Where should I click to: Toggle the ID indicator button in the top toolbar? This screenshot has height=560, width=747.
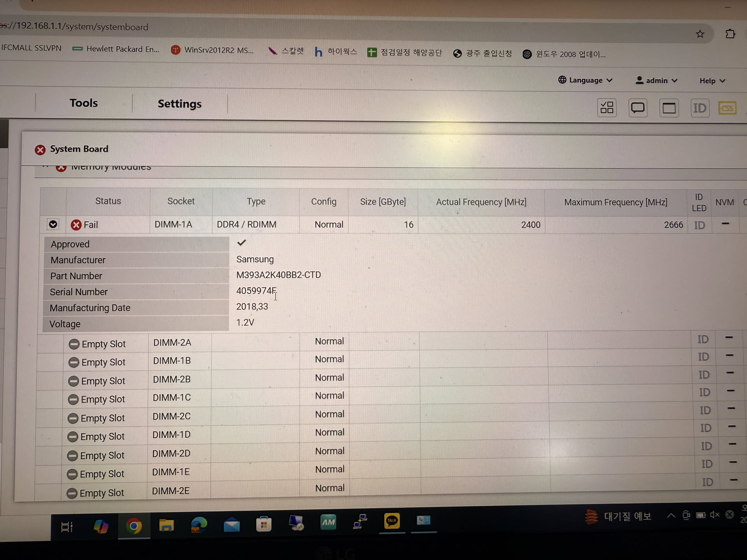tap(699, 108)
